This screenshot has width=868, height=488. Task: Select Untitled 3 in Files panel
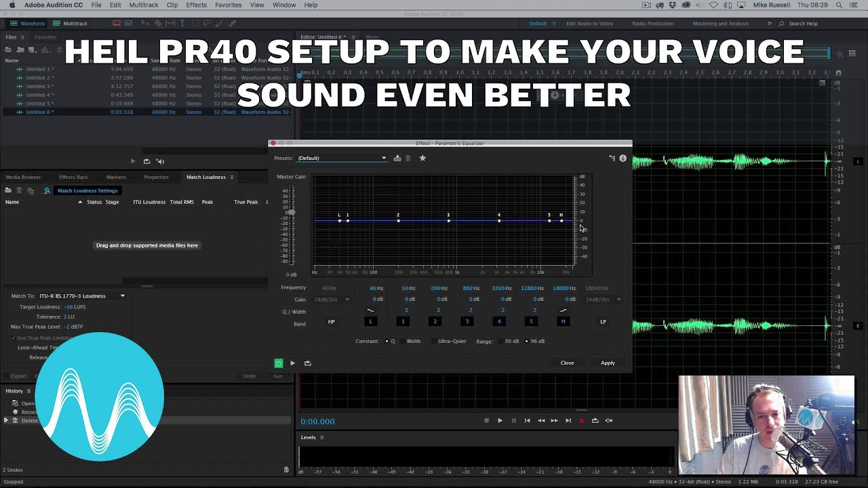(x=39, y=86)
